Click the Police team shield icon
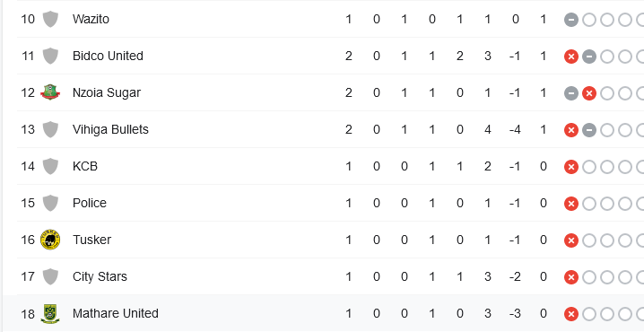 50,204
